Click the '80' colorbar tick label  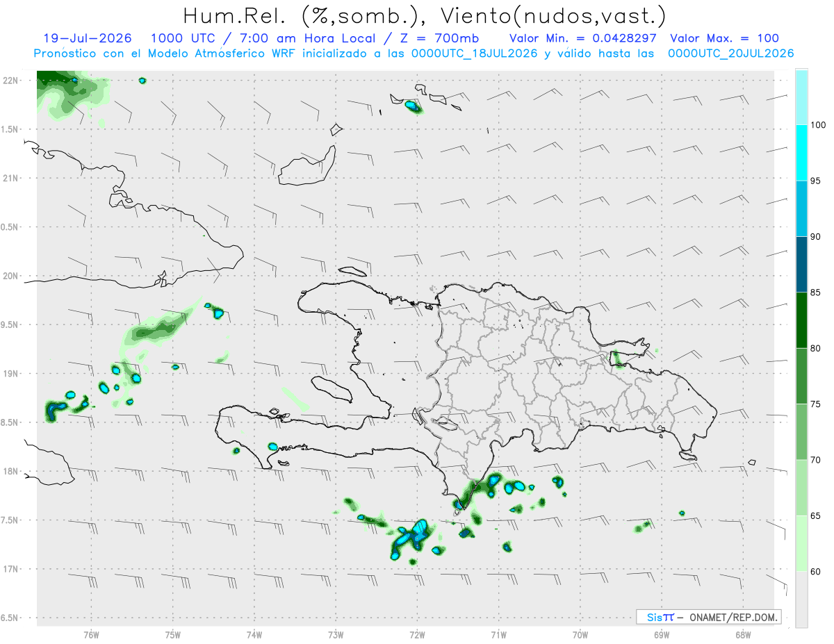click(816, 348)
